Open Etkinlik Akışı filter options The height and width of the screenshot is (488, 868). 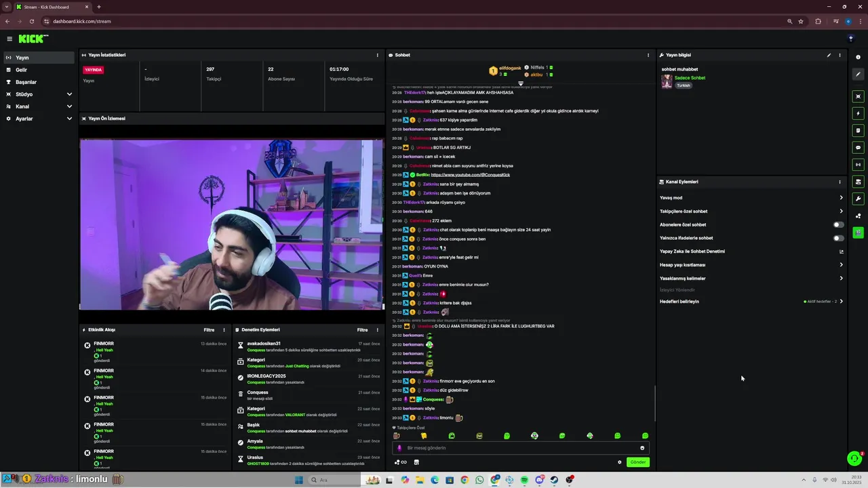click(x=209, y=330)
